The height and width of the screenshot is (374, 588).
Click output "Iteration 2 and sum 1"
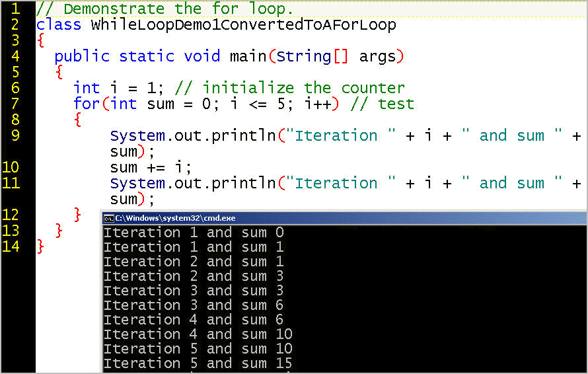pos(194,262)
